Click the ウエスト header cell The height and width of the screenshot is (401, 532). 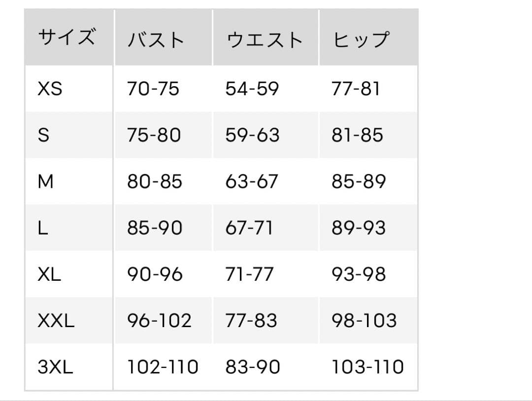[x=266, y=37]
